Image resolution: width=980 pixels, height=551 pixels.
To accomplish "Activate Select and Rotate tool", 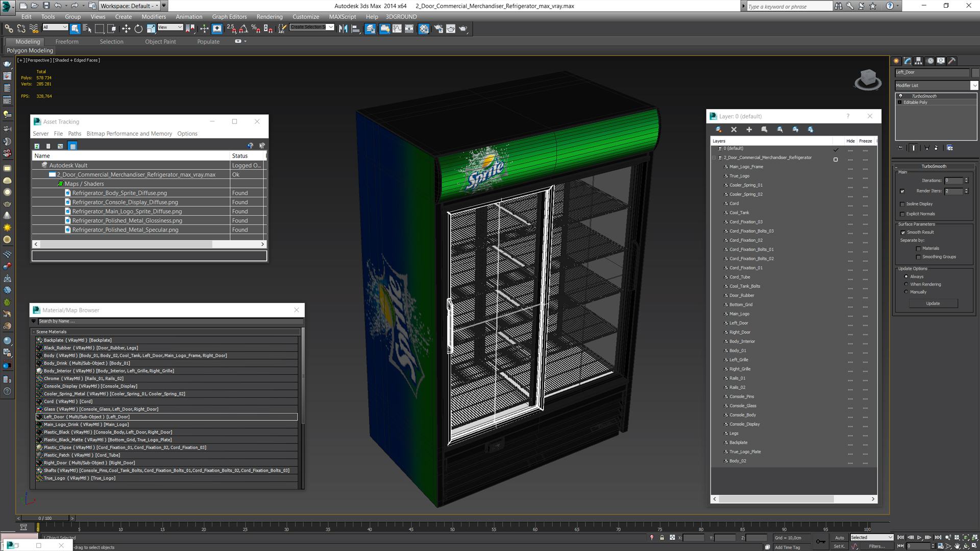I will pos(138,29).
